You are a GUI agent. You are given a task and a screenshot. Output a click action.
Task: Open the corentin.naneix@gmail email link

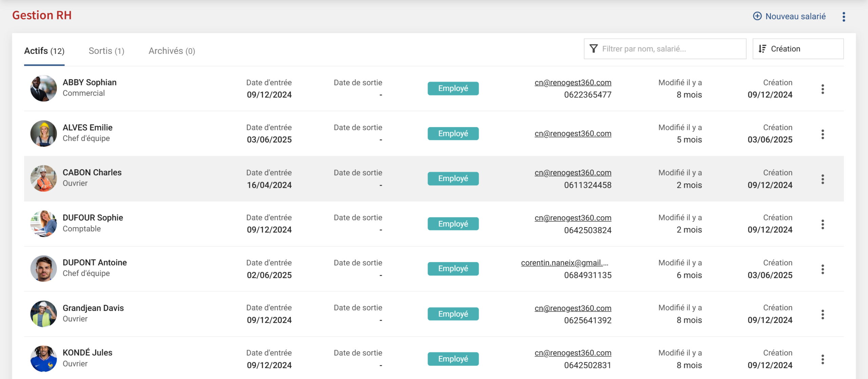(565, 263)
